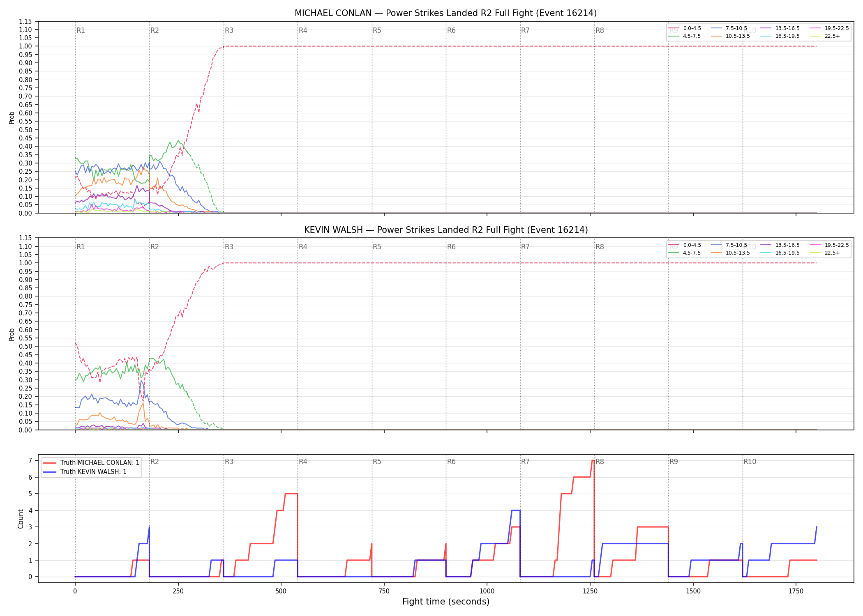Click the R10 round marker in Count chart

[750, 462]
